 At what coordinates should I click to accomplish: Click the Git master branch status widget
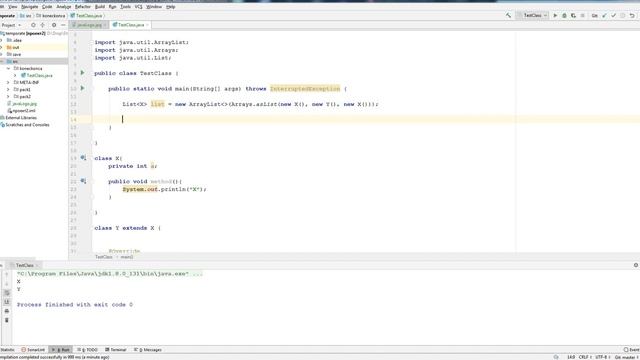(x=627, y=357)
